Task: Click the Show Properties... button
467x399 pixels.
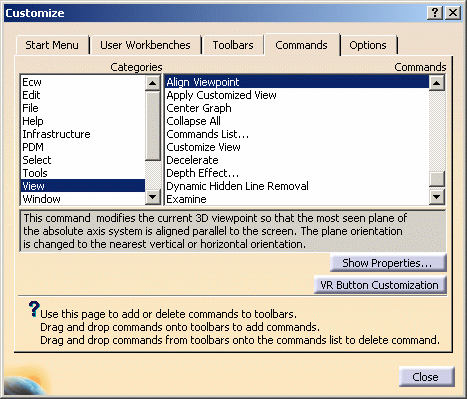Action: click(388, 263)
